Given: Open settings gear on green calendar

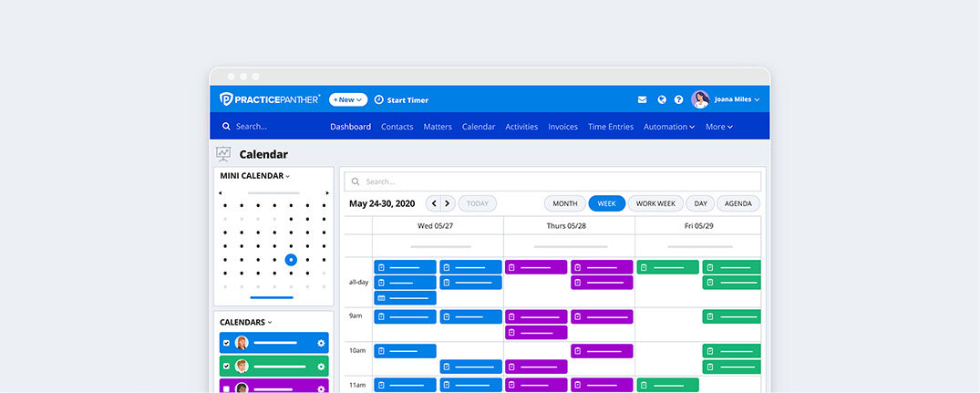Looking at the screenshot, I should pos(321,367).
